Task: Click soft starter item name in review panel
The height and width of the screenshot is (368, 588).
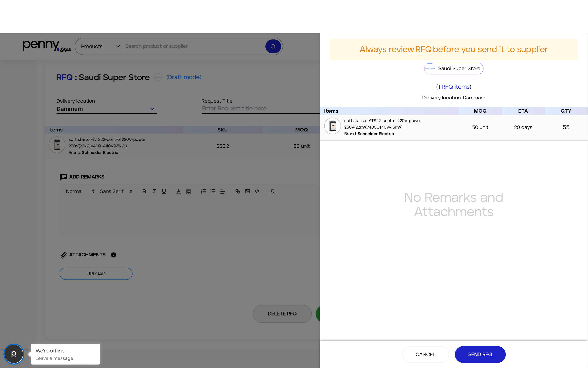Action: click(x=383, y=124)
